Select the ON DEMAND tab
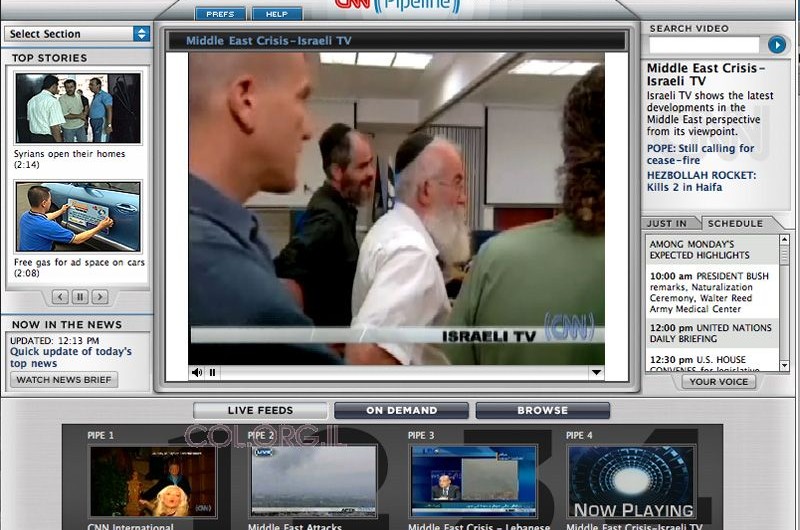 tap(402, 410)
